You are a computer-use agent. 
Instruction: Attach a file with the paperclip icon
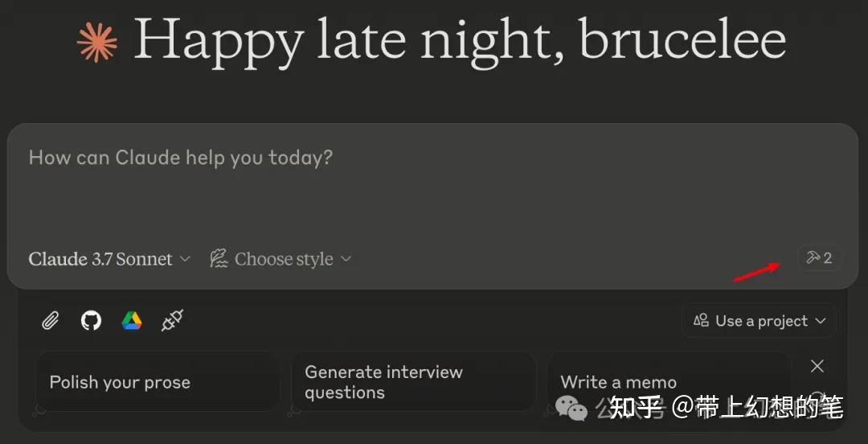tap(50, 321)
